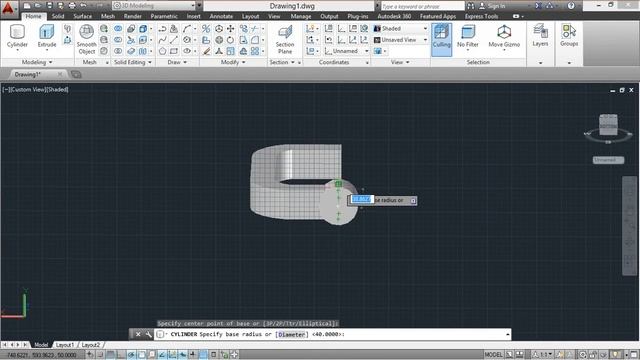Click the search keyword or phrase field
This screenshot has height=360, width=640.
[422, 6]
